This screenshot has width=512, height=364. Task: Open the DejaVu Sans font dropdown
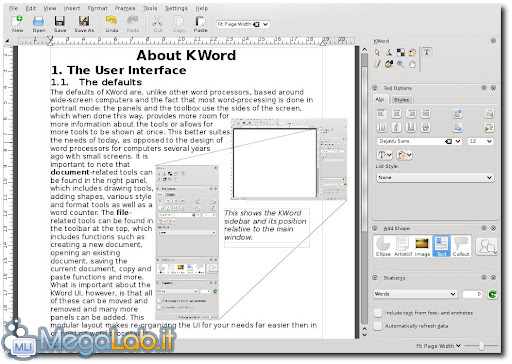point(419,141)
